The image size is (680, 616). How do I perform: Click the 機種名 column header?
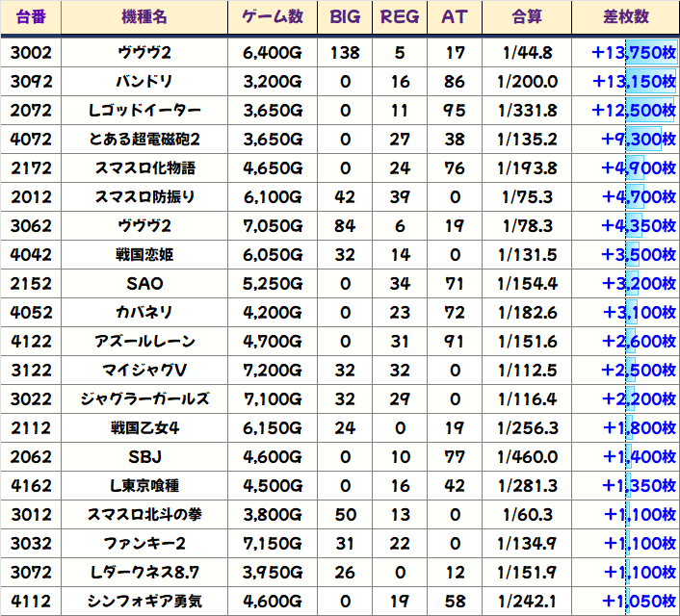tap(147, 17)
